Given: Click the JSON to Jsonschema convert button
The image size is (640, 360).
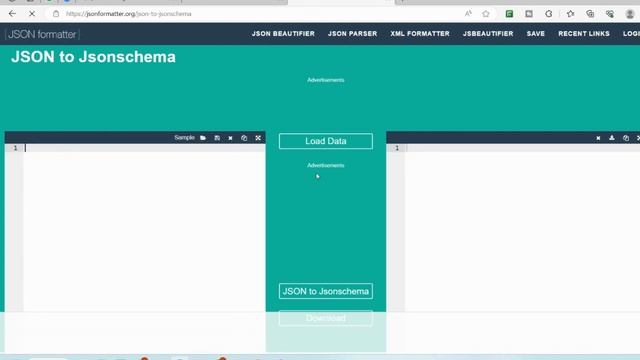Looking at the screenshot, I should pos(326,291).
